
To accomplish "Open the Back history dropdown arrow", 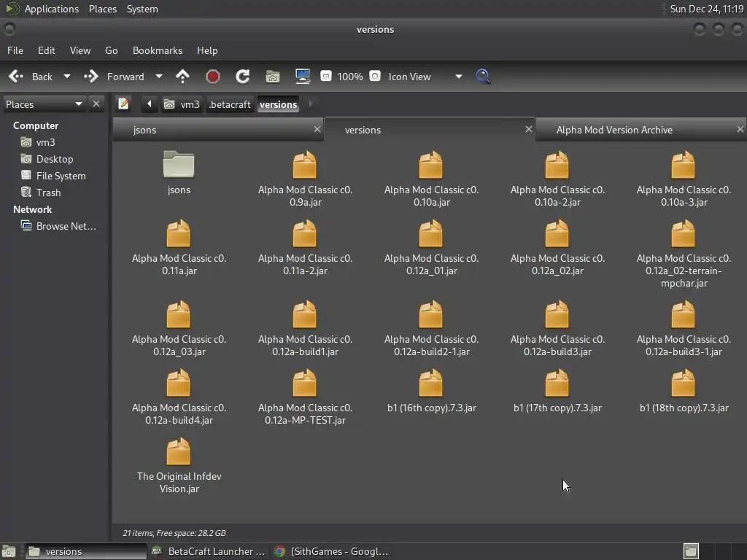I will click(x=67, y=76).
